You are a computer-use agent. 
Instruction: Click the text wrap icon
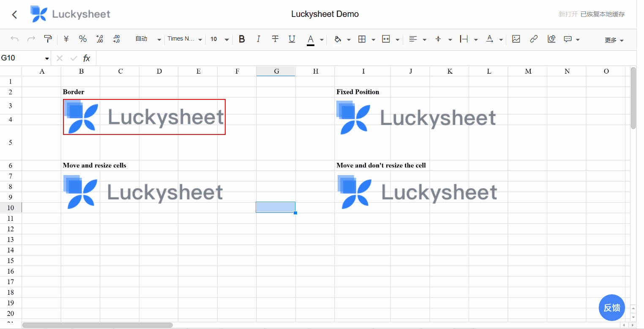[x=464, y=39]
